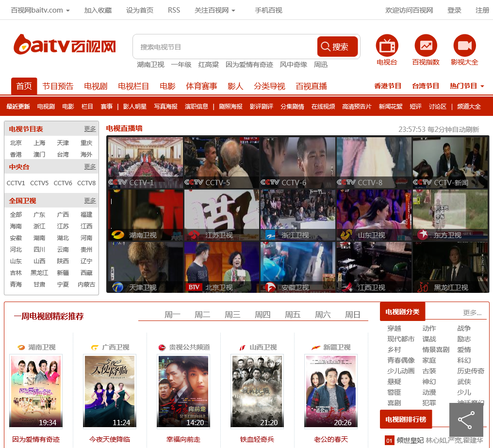493x448 pixels.
Task: Open the CCTV-新闻 live thumbnail
Action: (x=450, y=162)
